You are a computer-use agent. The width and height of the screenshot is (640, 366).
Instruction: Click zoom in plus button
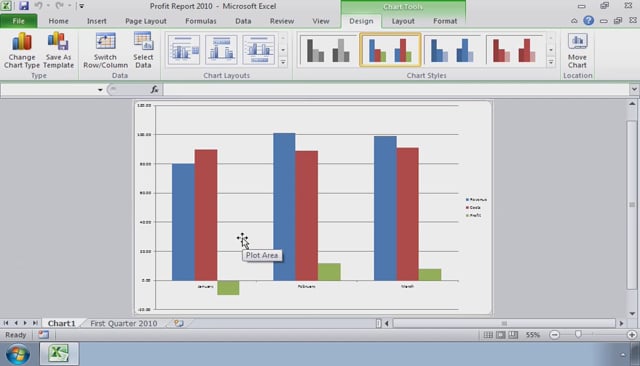tap(632, 335)
